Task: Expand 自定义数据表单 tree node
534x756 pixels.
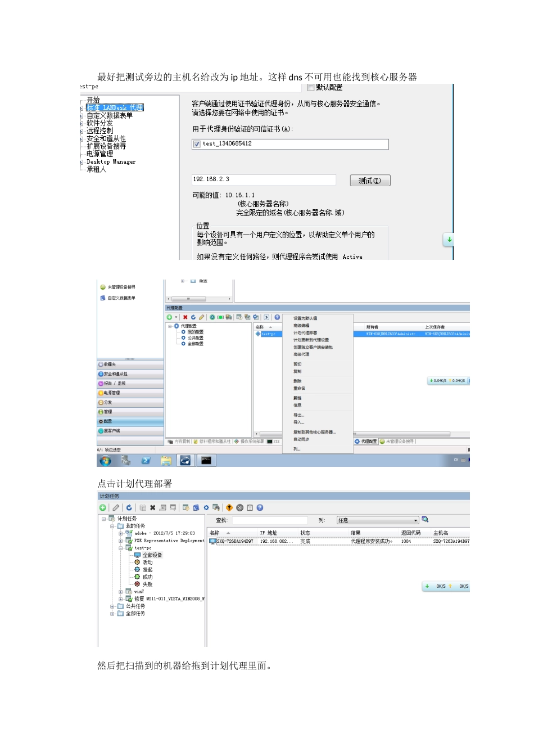Action: pyautogui.click(x=82, y=115)
